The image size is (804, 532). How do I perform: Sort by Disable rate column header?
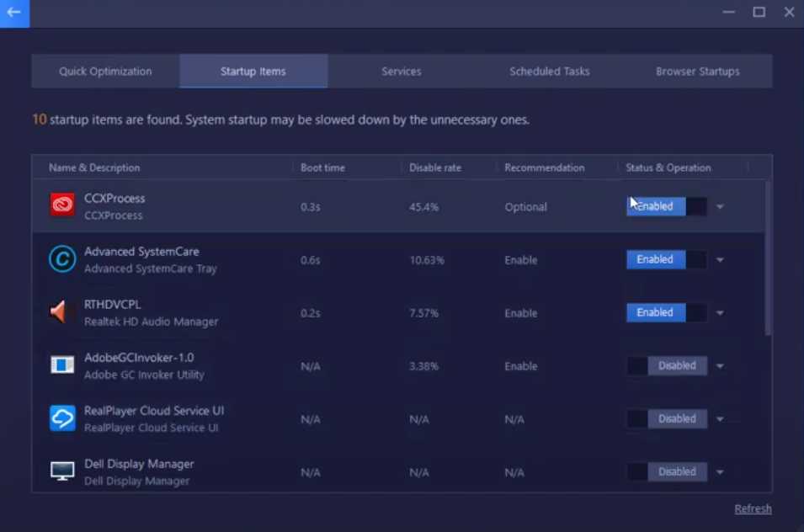pyautogui.click(x=434, y=168)
